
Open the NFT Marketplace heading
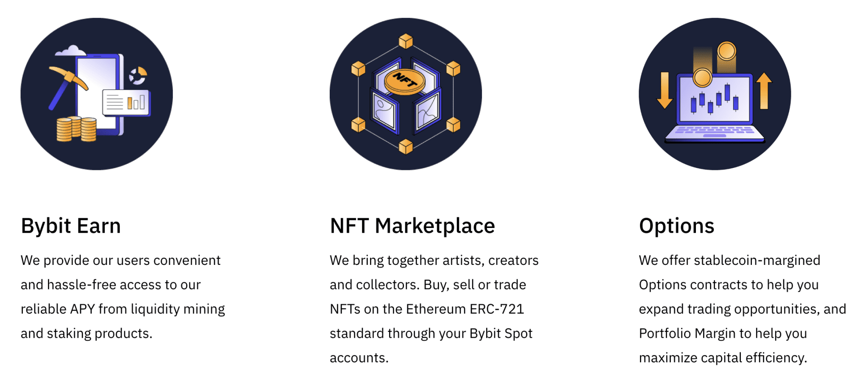(x=412, y=226)
